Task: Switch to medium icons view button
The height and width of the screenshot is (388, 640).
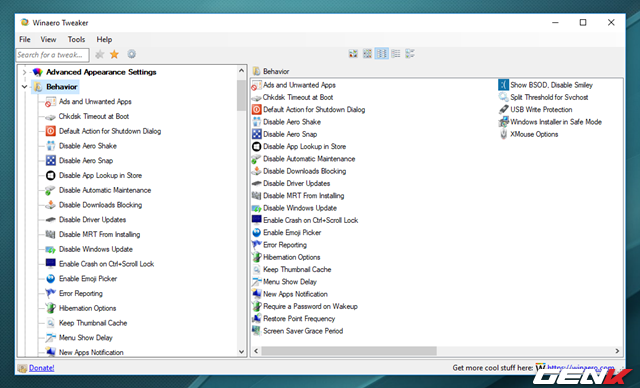Action: (x=367, y=53)
